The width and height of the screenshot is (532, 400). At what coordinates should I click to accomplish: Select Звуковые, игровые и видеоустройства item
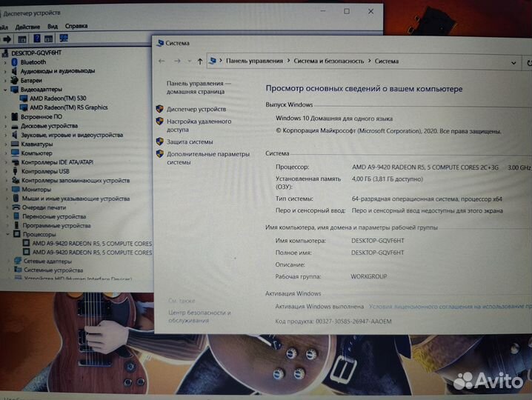pos(72,135)
